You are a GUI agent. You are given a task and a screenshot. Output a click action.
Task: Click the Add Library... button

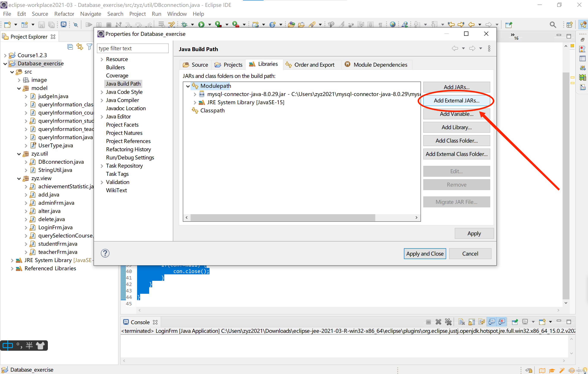pyautogui.click(x=456, y=127)
